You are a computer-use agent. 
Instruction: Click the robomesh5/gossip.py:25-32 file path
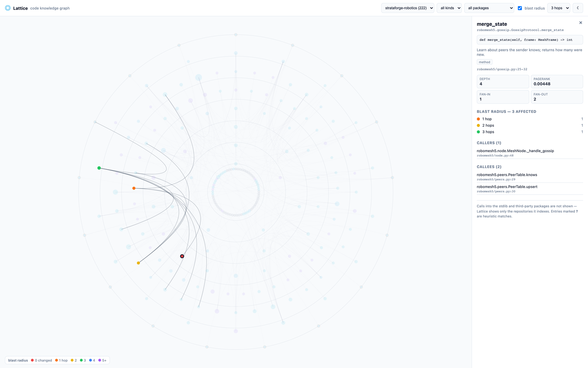coord(502,70)
